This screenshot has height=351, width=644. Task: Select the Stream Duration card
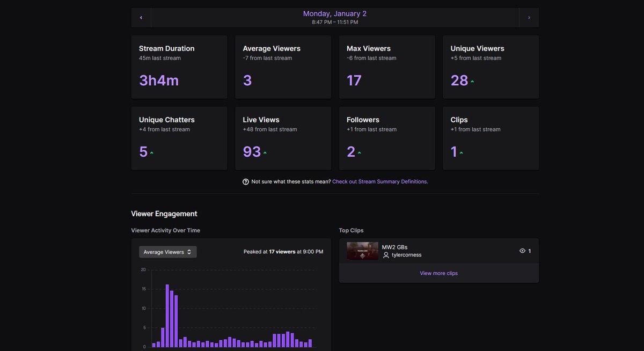179,67
